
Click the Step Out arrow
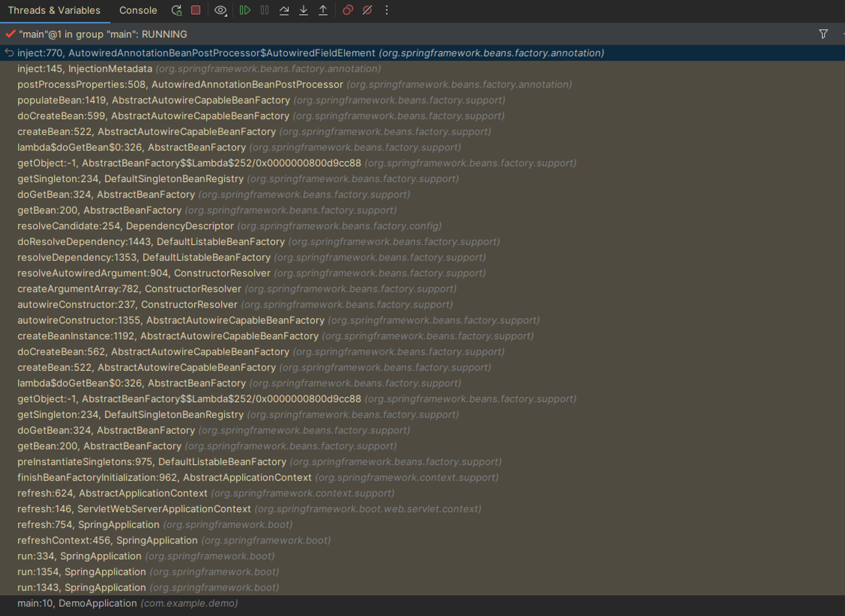(323, 10)
